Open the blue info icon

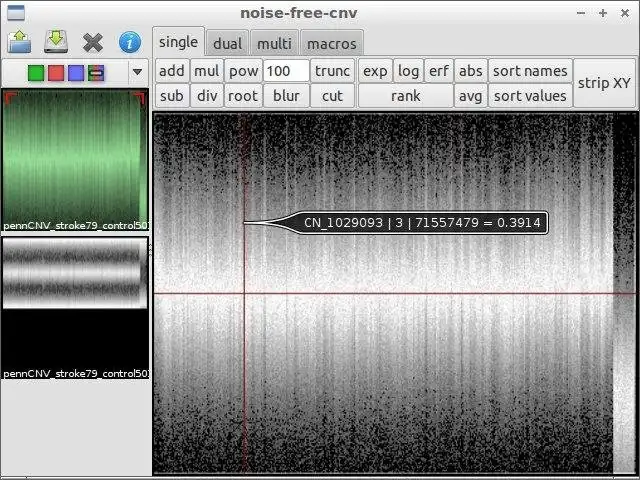click(x=130, y=42)
